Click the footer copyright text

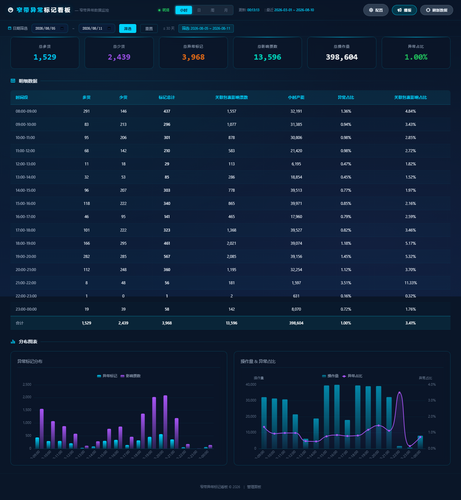[220, 487]
